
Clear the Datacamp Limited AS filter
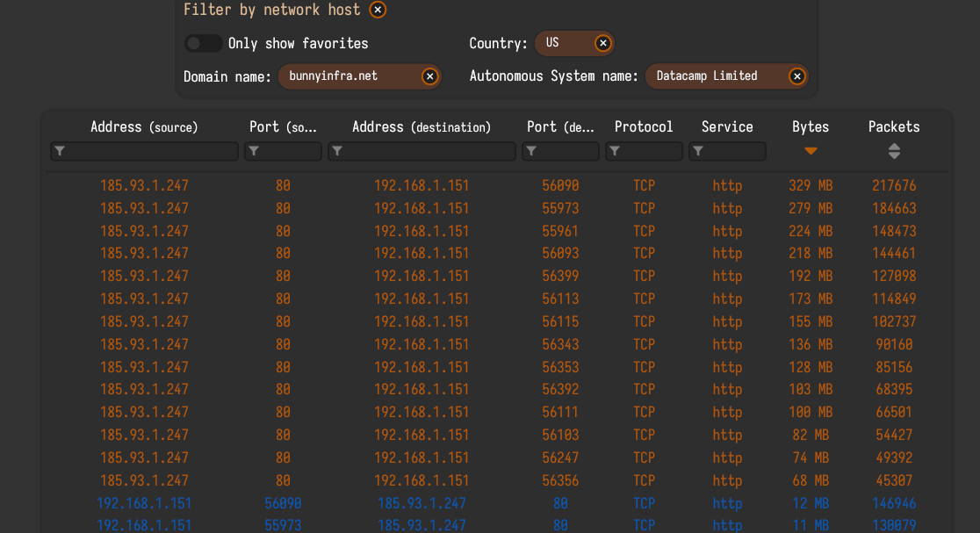[x=796, y=76]
